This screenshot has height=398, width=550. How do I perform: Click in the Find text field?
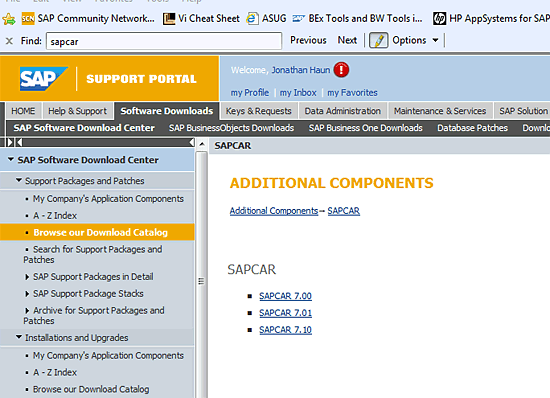click(x=164, y=41)
